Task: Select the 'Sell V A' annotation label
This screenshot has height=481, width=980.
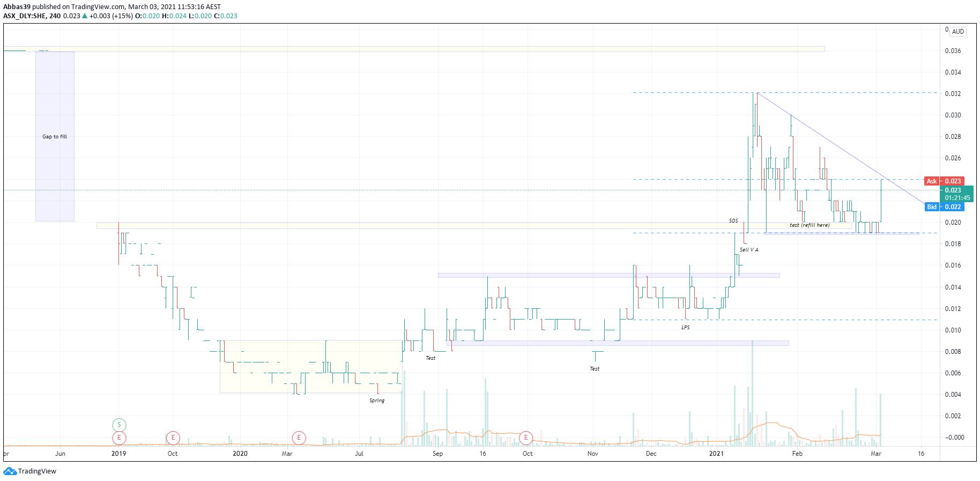Action: (x=749, y=250)
